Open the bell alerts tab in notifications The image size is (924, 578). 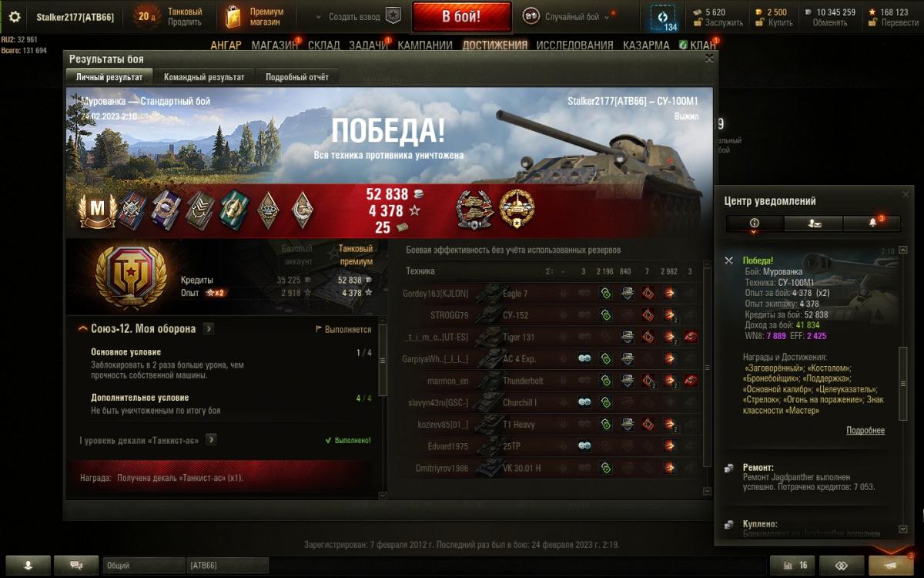pyautogui.click(x=872, y=223)
